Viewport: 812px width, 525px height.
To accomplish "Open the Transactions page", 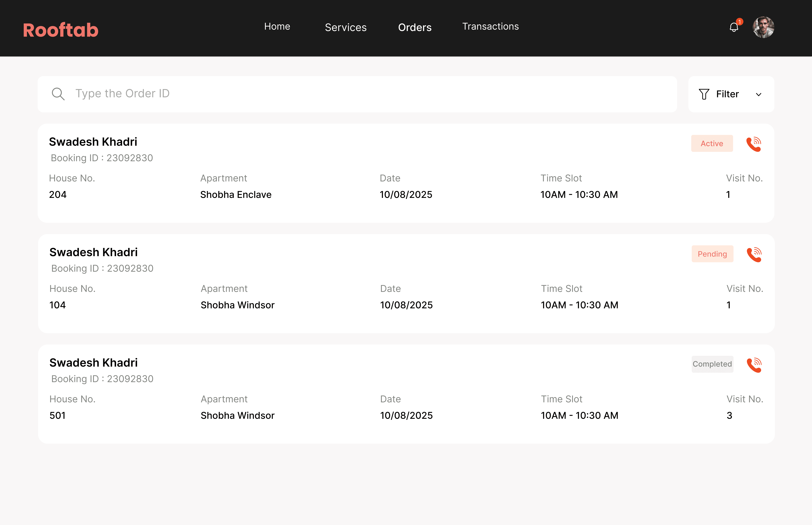I will pyautogui.click(x=490, y=27).
